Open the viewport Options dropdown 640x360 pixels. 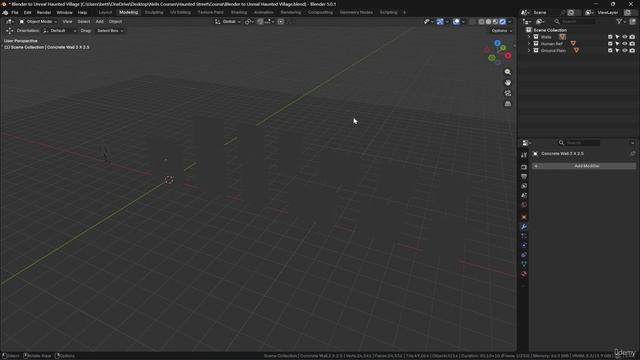pyautogui.click(x=502, y=31)
